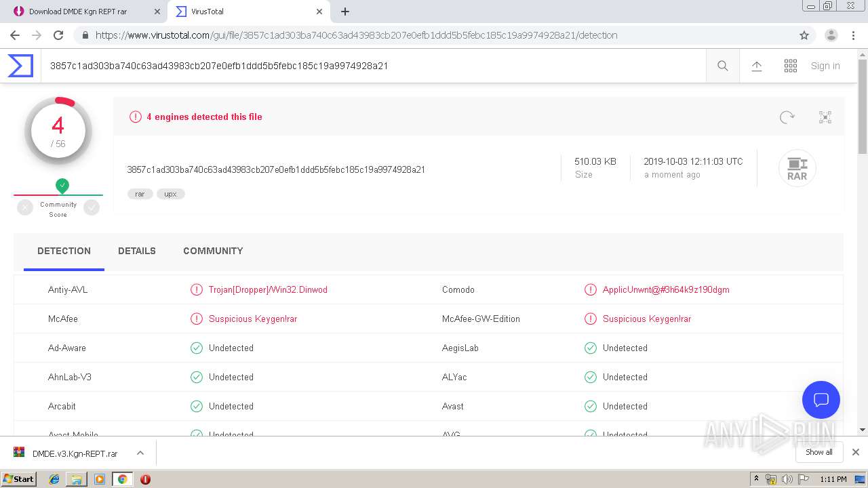Click the search magnifier icon
Image resolution: width=868 pixels, height=488 pixels.
click(723, 66)
